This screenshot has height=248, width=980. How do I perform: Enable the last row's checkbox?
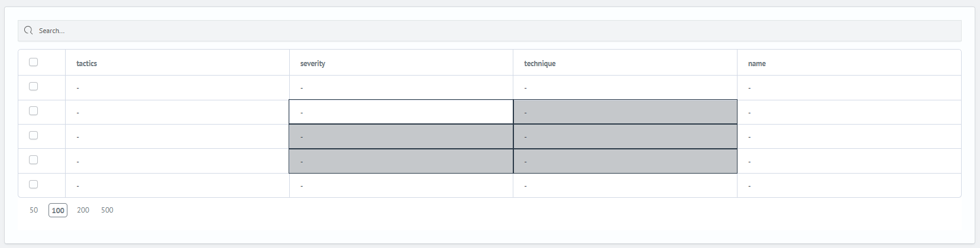34,184
